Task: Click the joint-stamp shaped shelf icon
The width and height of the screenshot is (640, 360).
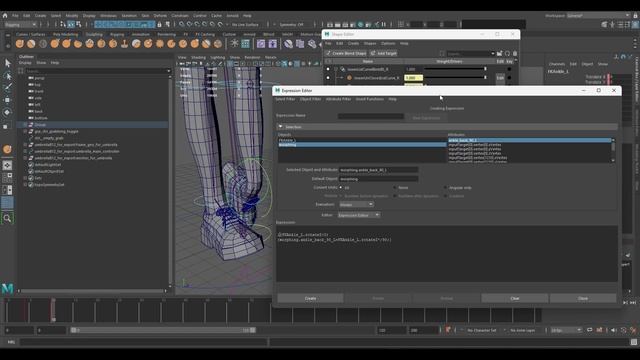Action: (x=124, y=44)
